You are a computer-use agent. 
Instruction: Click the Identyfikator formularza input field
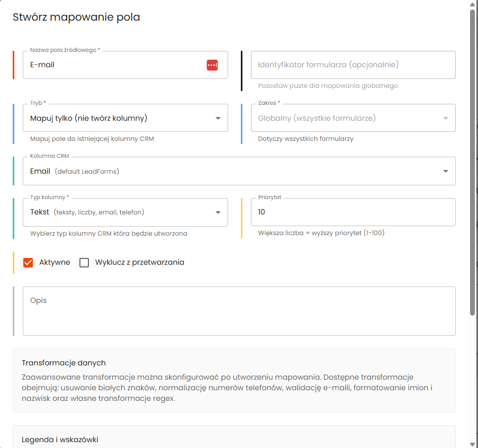(353, 65)
